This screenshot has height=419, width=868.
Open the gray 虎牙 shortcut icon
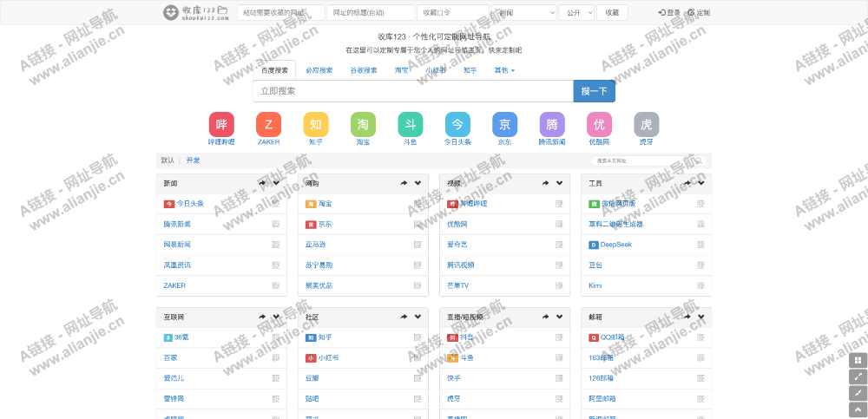pos(647,125)
